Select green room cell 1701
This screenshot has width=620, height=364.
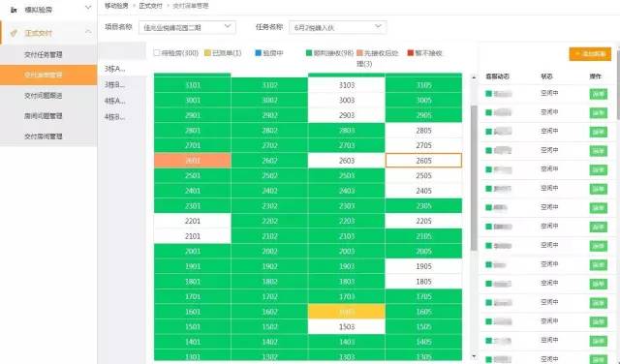pos(193,296)
